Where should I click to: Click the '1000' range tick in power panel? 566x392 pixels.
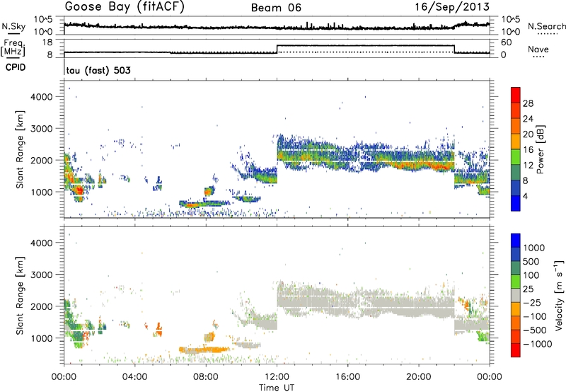click(x=42, y=192)
